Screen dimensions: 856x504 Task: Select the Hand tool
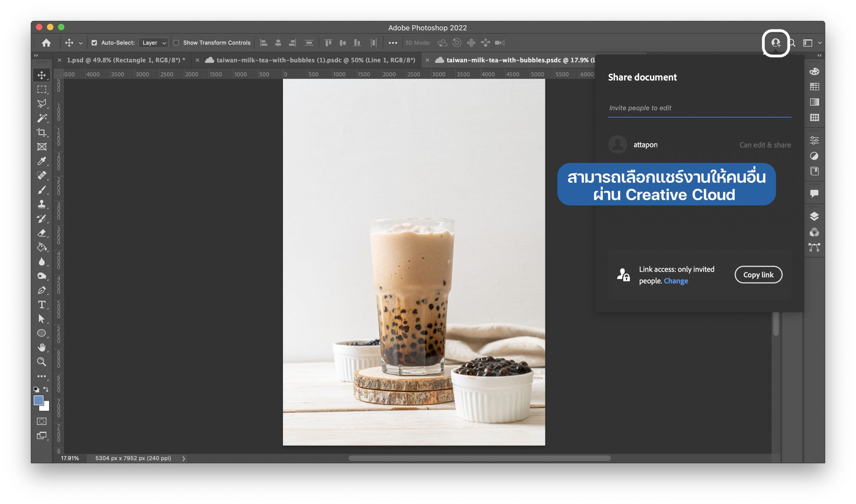pyautogui.click(x=41, y=348)
